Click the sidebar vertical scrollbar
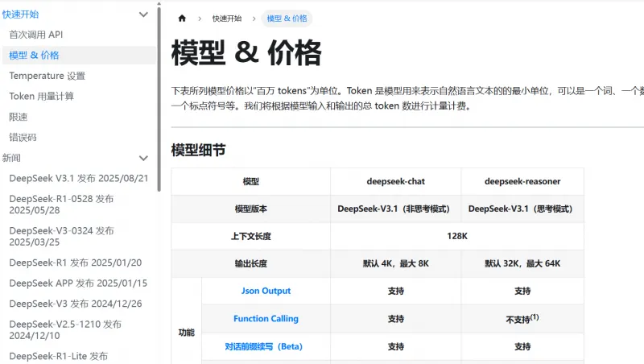Image resolution: width=644 pixels, height=364 pixels. 159,97
